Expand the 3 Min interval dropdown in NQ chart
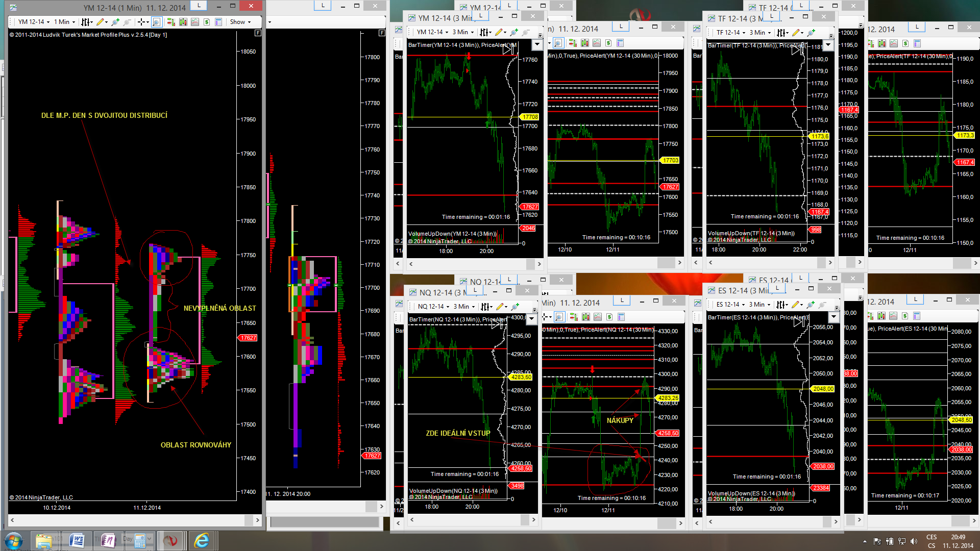The width and height of the screenshot is (980, 551). click(464, 307)
